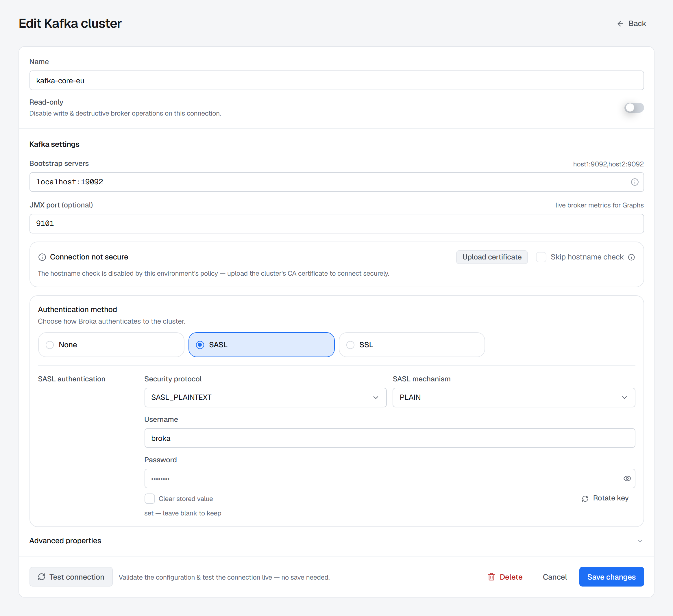Click the Advanced properties heading
Viewport: 673px width, 616px height.
pos(65,541)
